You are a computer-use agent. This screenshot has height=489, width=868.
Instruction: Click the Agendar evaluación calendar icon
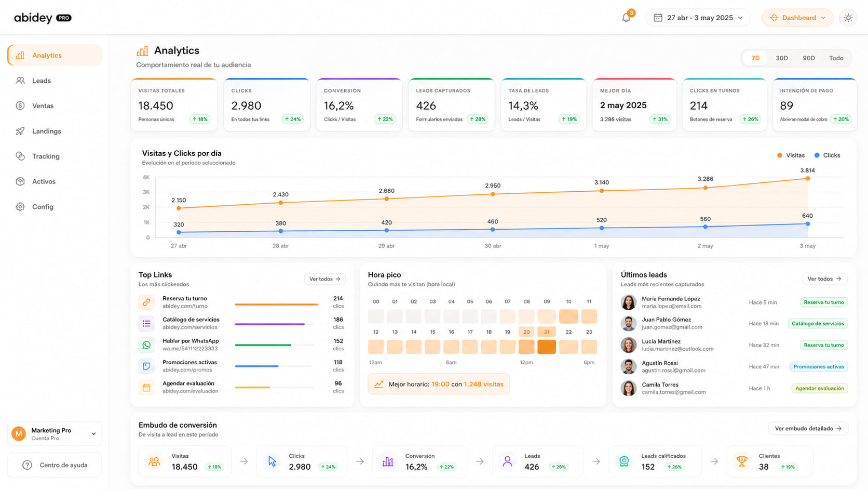(x=146, y=388)
